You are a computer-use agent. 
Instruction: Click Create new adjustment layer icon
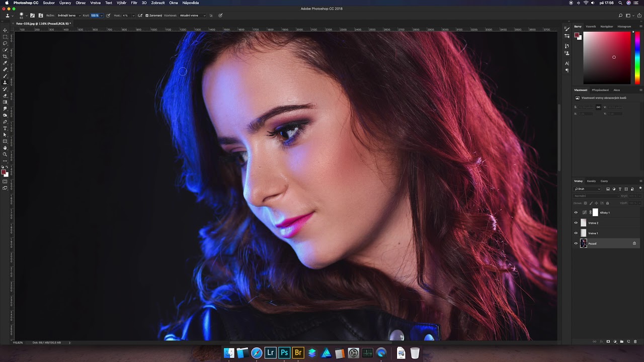(x=615, y=341)
